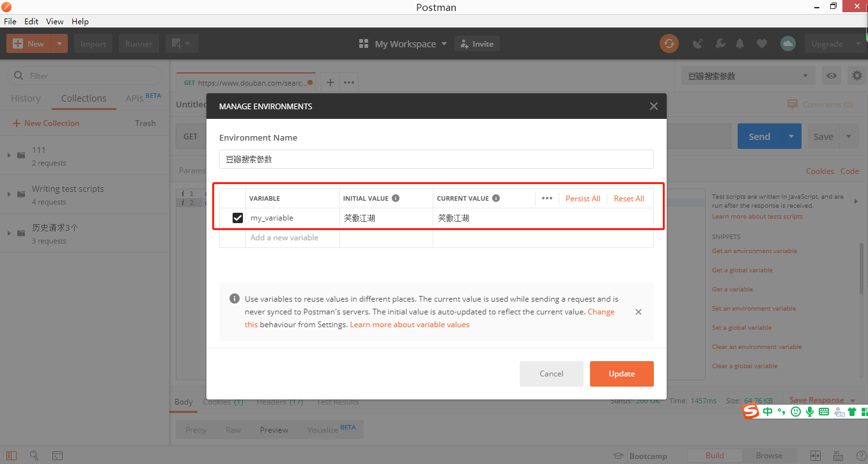This screenshot has width=868, height=464.
Task: Click the Bootcamp icon in status bar
Action: point(618,456)
